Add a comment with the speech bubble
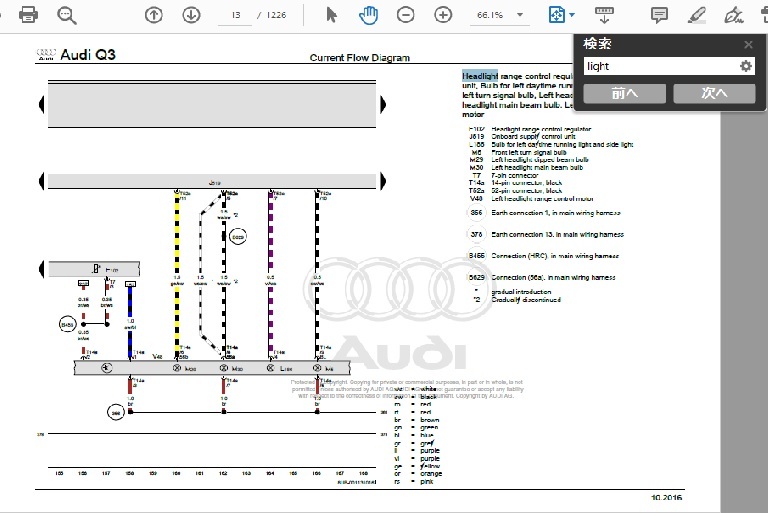 659,15
